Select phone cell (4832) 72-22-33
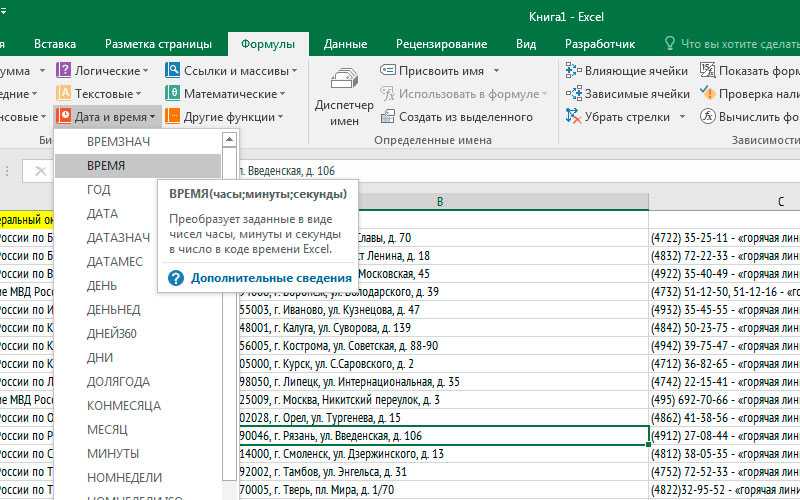 724,256
